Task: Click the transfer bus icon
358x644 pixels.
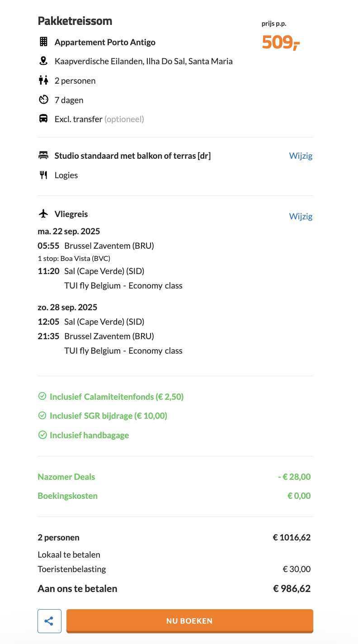Action: (43, 119)
